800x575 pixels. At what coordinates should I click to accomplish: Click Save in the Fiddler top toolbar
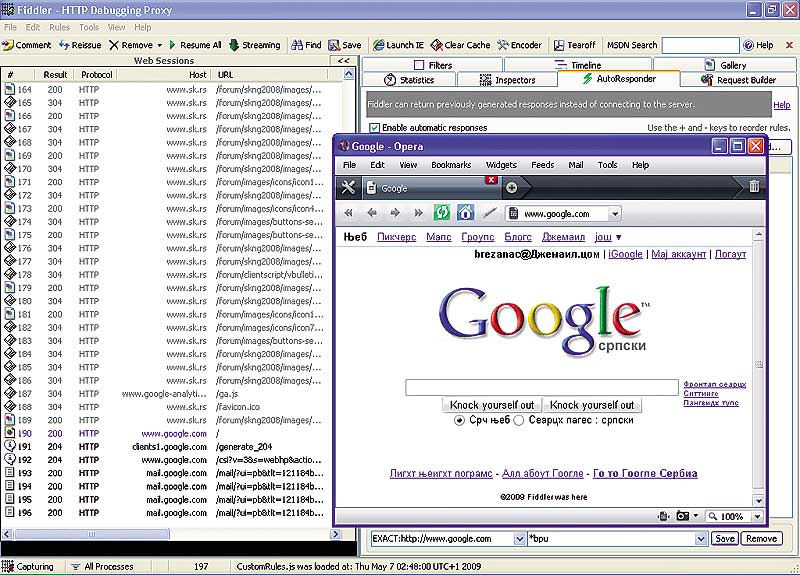tap(345, 45)
